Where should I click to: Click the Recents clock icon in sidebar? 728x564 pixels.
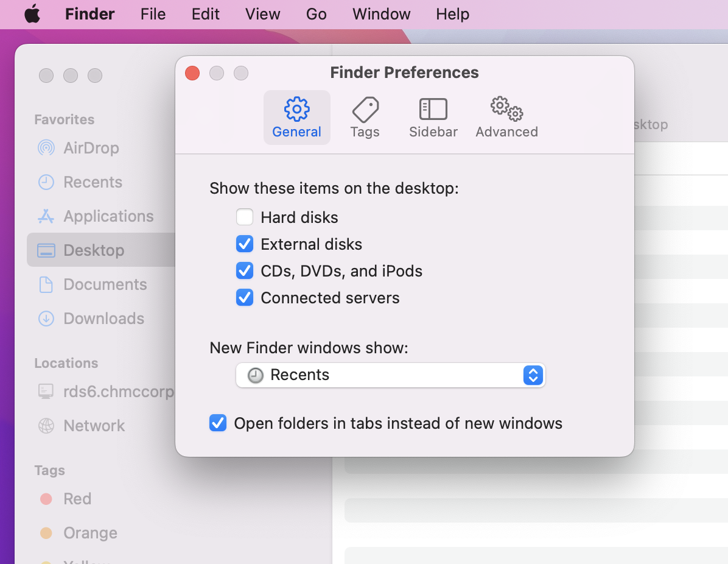click(x=46, y=182)
